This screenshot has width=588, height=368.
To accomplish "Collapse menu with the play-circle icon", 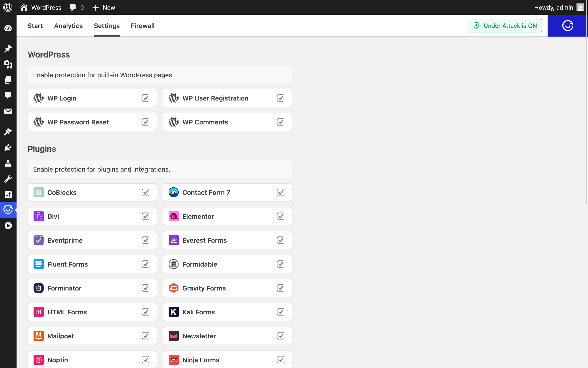I will click(8, 226).
